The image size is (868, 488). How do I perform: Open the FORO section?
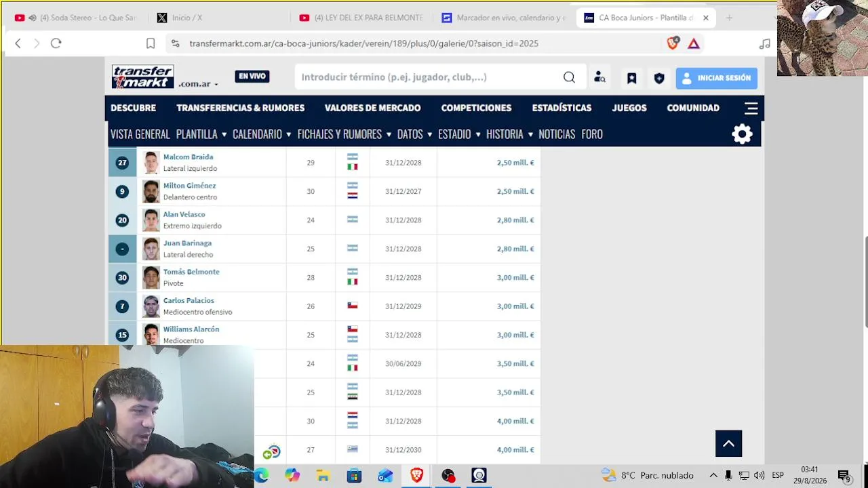coord(592,134)
